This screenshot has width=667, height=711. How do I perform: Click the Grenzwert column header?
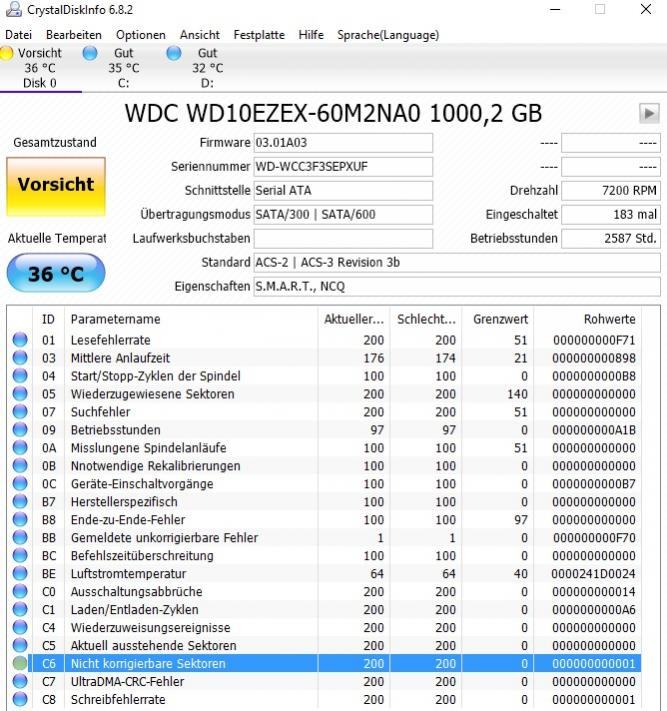pyautogui.click(x=498, y=319)
